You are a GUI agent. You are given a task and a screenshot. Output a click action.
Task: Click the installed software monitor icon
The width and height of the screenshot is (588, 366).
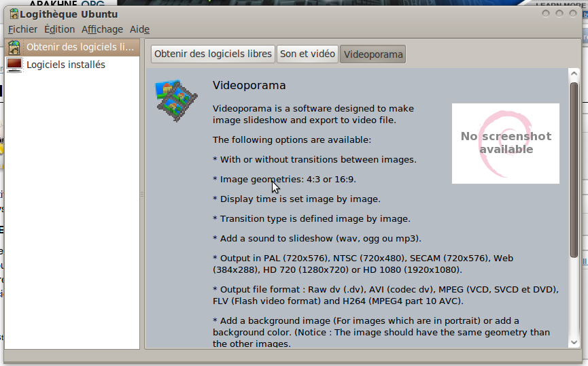coord(14,65)
